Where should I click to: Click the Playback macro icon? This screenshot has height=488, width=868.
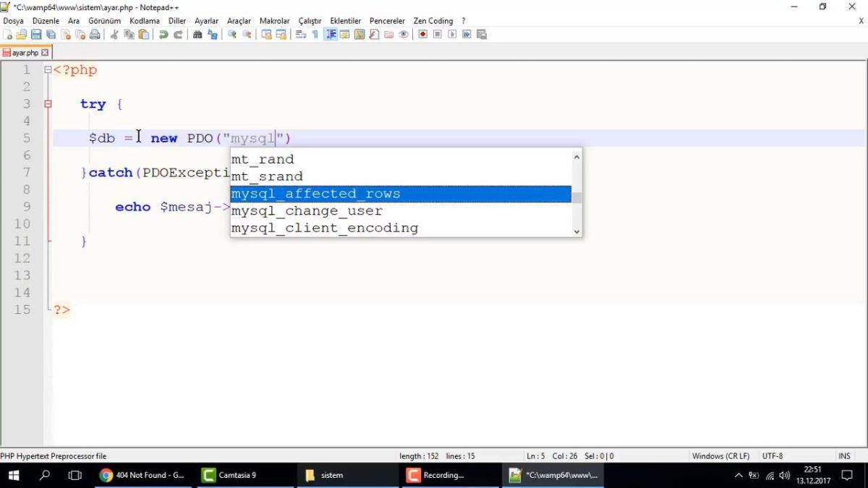(x=452, y=34)
